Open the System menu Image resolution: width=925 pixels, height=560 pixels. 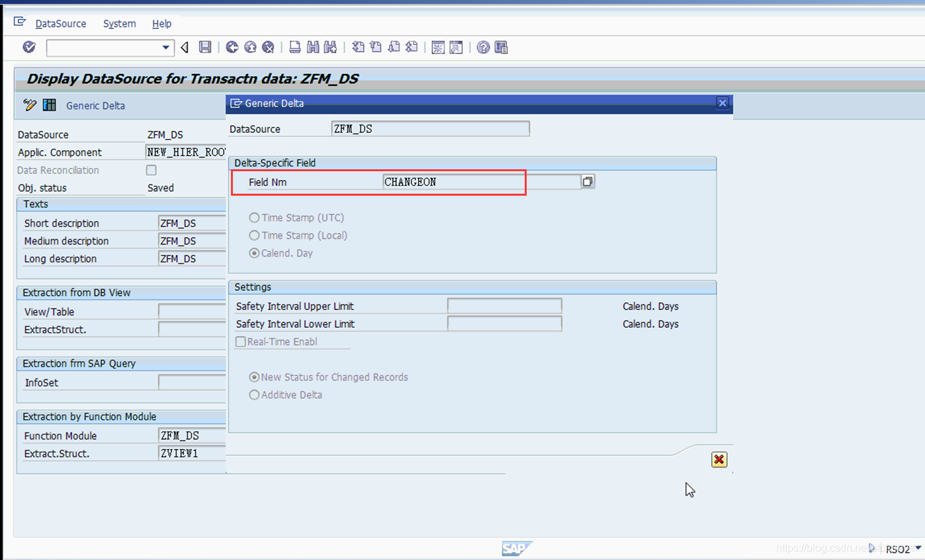[120, 24]
